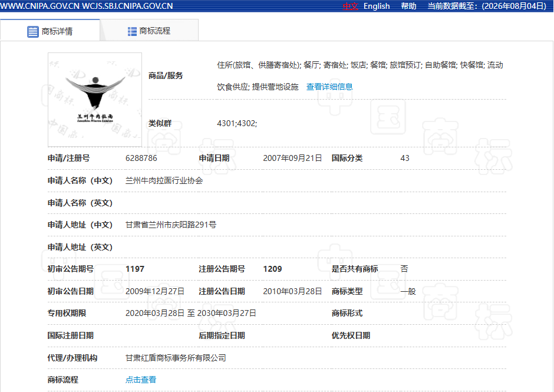
Task: Click the 商标流程 grid icon
Action: click(x=132, y=31)
